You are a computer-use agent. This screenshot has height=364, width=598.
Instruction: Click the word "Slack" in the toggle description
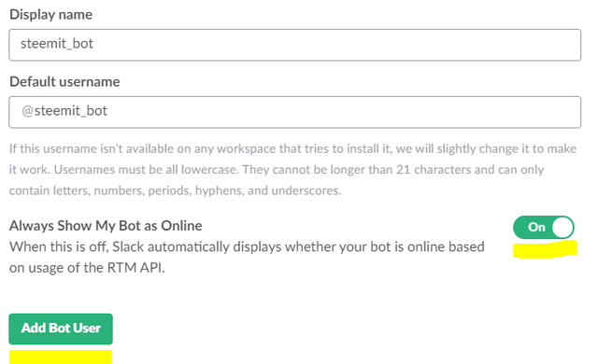pyautogui.click(x=128, y=246)
